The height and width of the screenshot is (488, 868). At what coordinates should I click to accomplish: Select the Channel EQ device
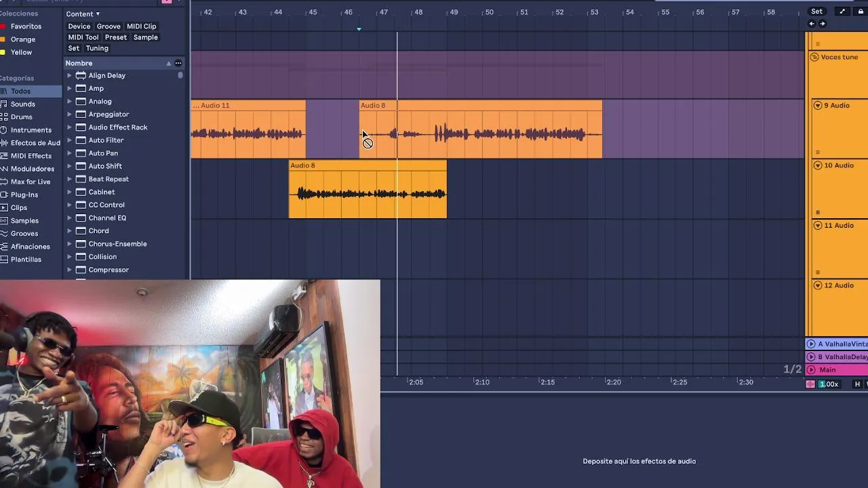pyautogui.click(x=107, y=218)
